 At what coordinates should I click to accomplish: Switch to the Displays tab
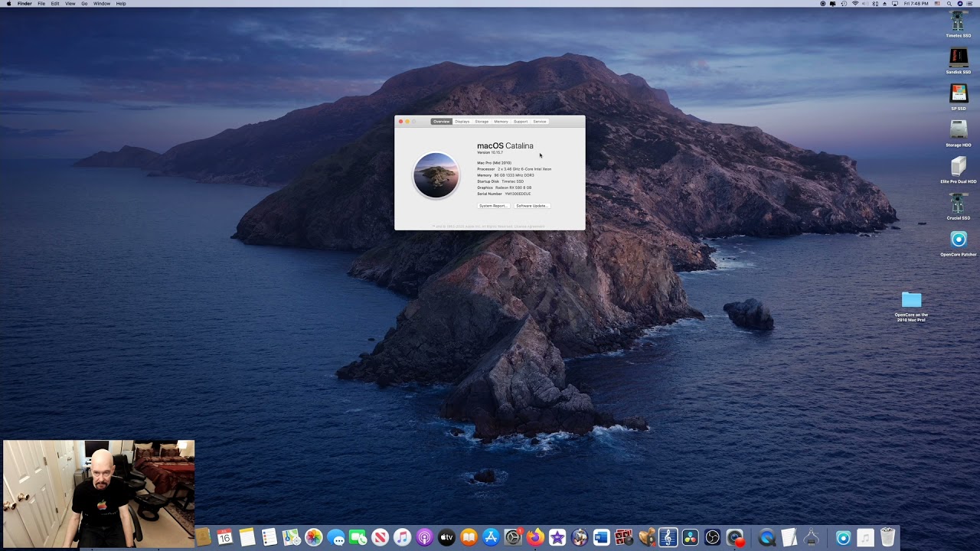point(462,122)
